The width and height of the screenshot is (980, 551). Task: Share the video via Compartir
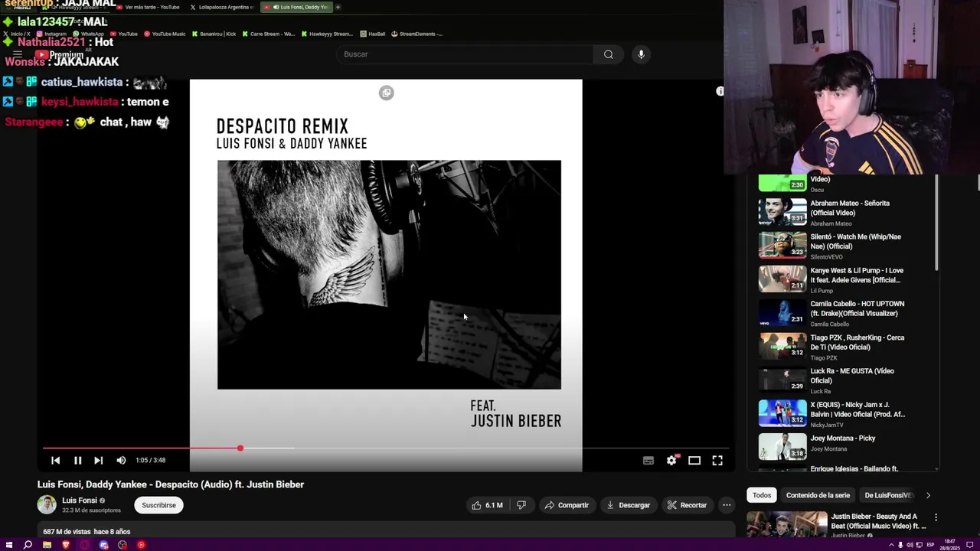point(567,505)
